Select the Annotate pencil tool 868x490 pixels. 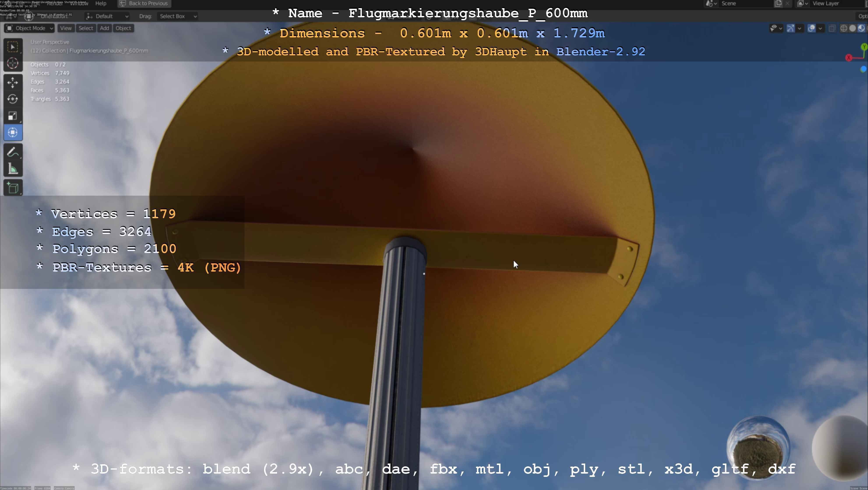[13, 152]
